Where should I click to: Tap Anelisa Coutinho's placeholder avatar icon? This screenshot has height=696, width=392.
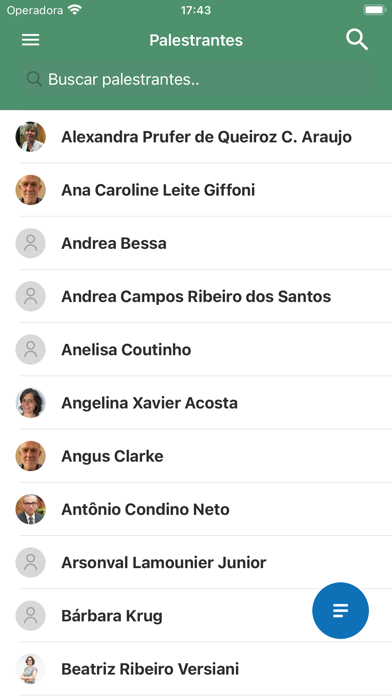[x=31, y=350]
